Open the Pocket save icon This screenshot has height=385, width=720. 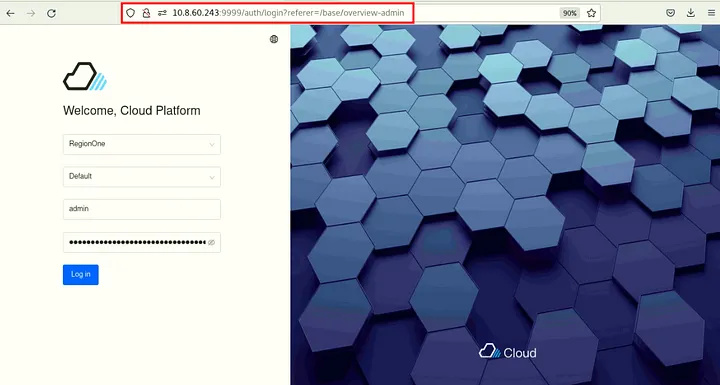pos(670,13)
